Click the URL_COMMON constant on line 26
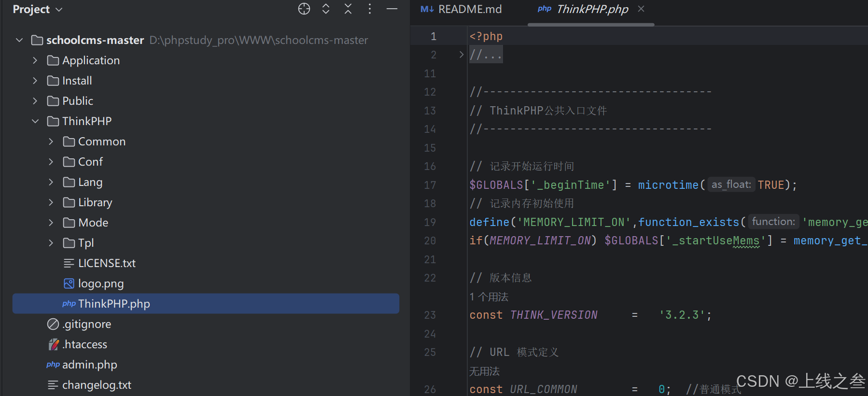Screen dimensions: 868x396 544,389
